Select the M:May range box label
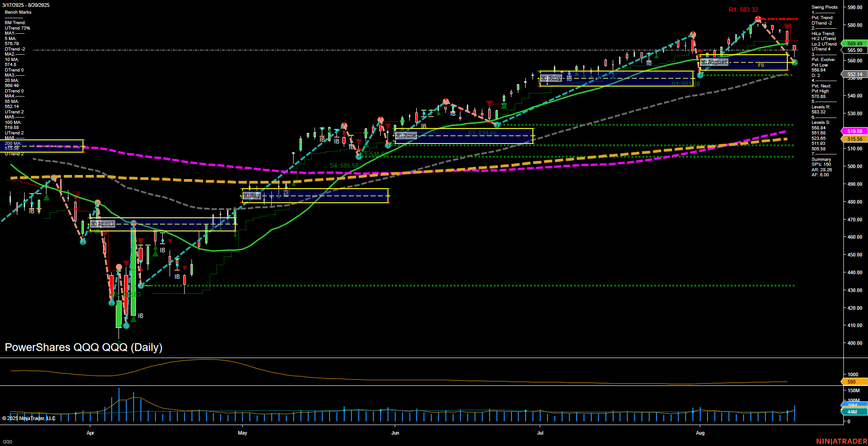Screen dimensions: 868x446 pyautogui.click(x=252, y=195)
